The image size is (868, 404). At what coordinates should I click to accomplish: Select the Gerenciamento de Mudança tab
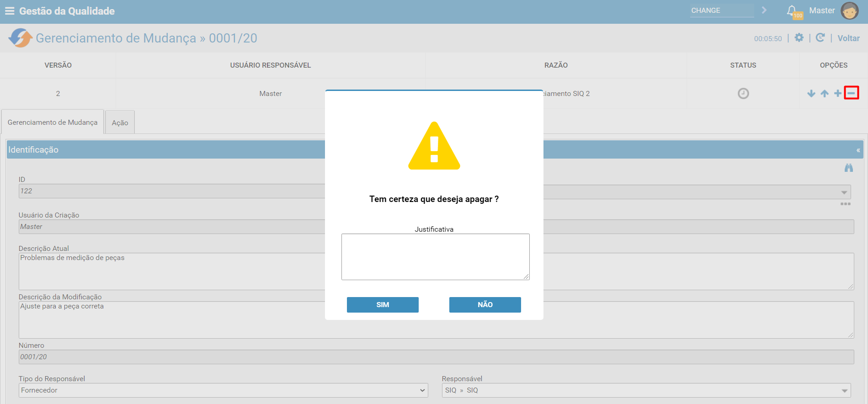click(x=53, y=122)
